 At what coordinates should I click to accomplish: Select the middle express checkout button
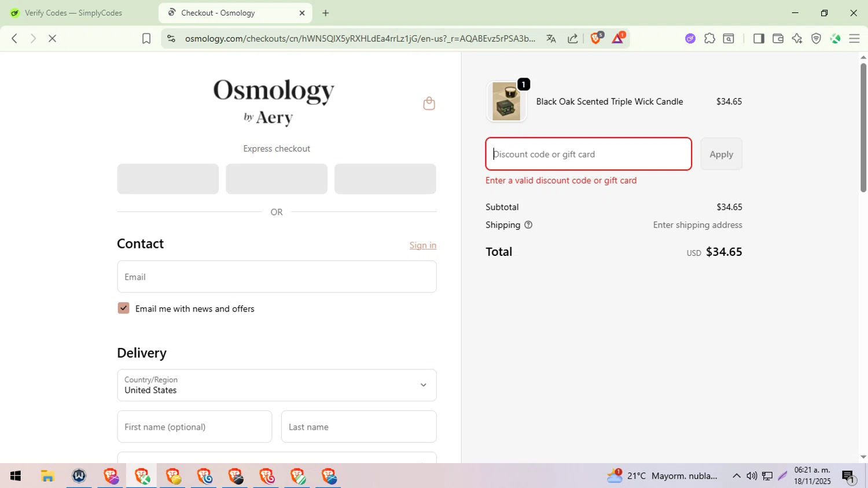click(x=277, y=179)
